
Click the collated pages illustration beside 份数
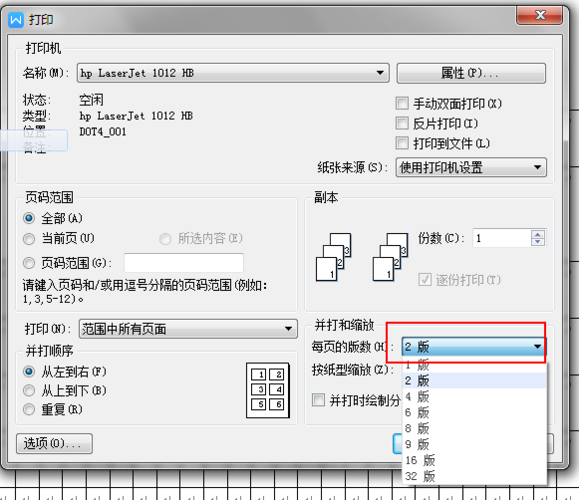[390, 257]
